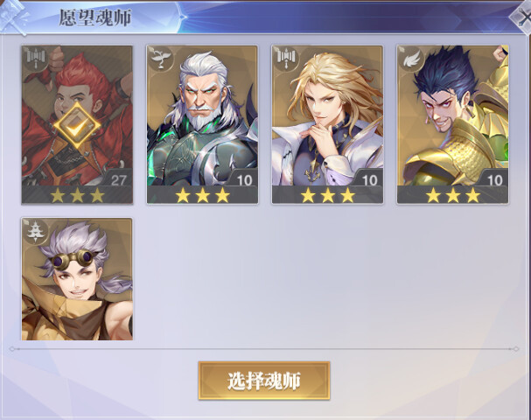Click the pagoda type icon on the goggles card

point(35,231)
